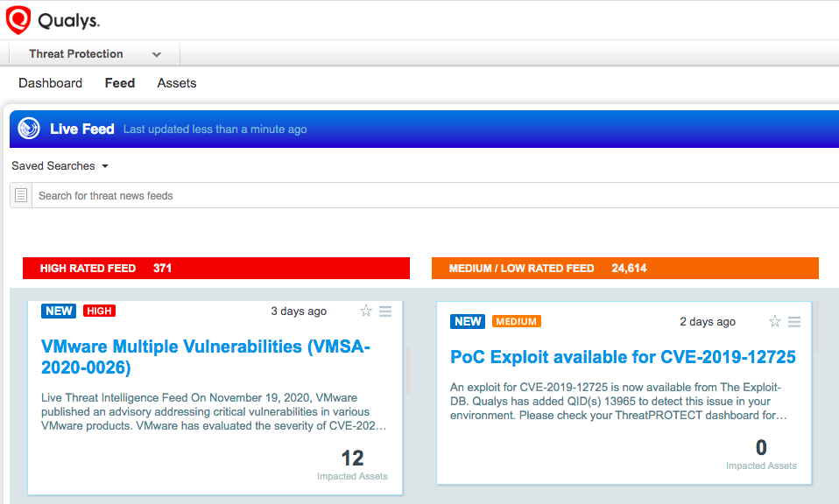Click 'Last updated less than a minute ago' text
839x504 pixels.
215,129
